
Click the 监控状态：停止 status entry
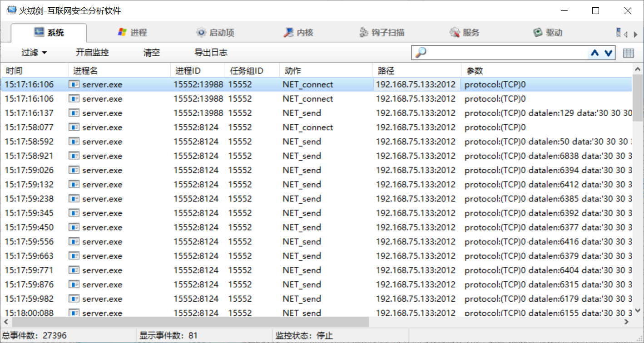(304, 336)
